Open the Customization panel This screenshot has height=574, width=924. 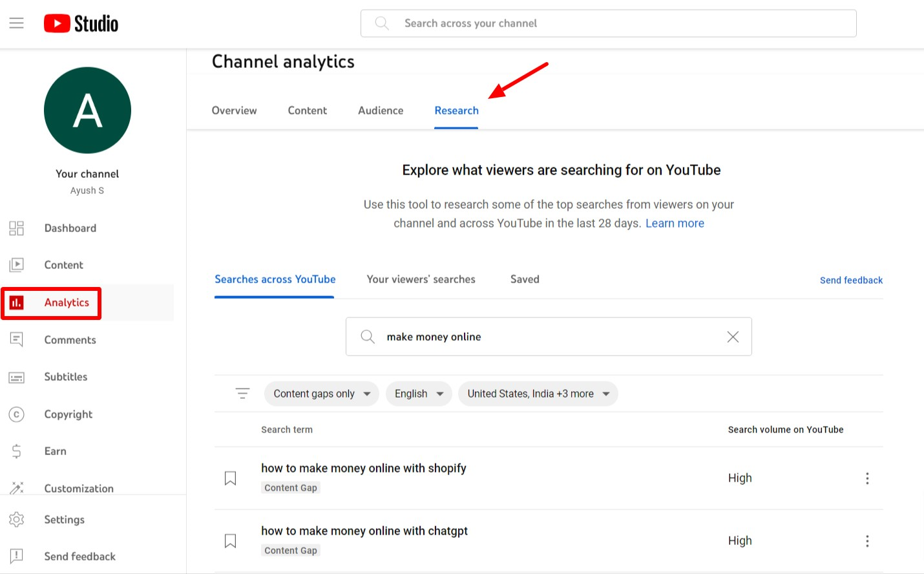pyautogui.click(x=78, y=488)
